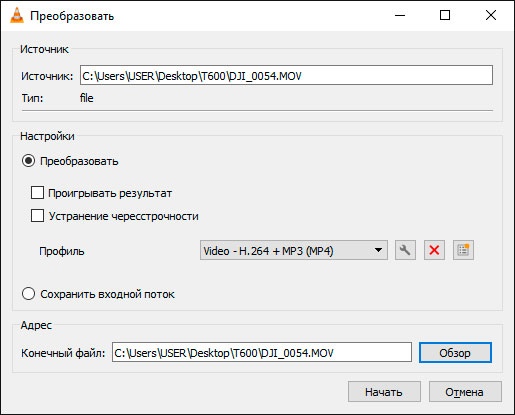This screenshot has height=415, width=515.
Task: Enable Проигрывать результат checkbox
Action: pyautogui.click(x=37, y=193)
